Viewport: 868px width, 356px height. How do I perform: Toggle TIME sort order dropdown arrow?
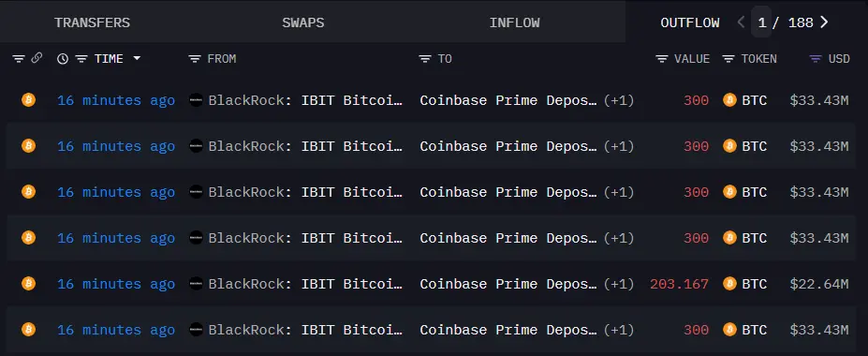[x=137, y=58]
